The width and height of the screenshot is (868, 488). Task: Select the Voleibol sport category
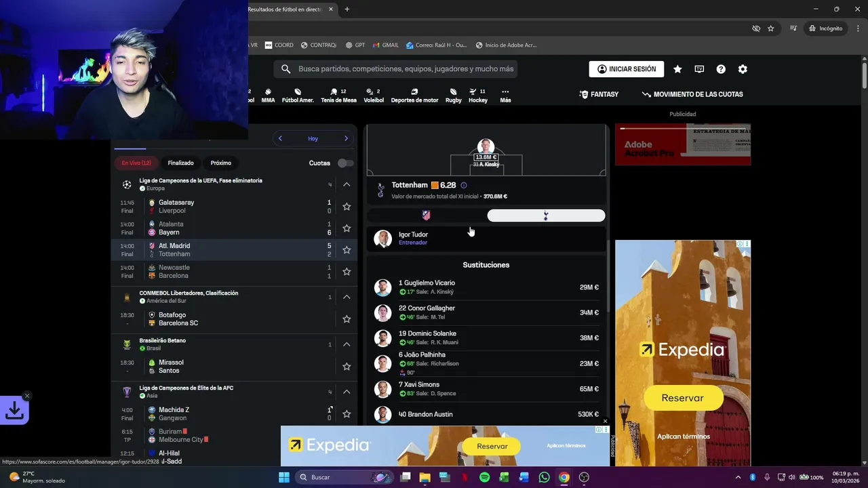374,96
